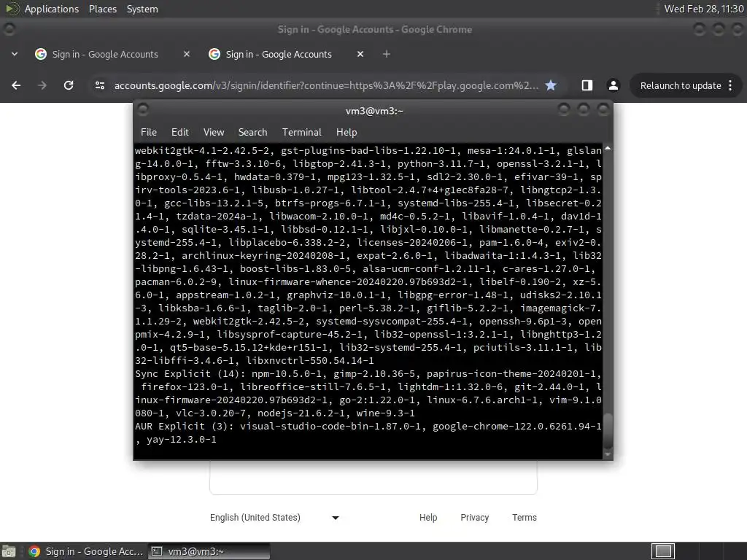Screen dimensions: 747x560
Task: Click 'Sync Explicit (14):' text in terminal
Action: pyautogui.click(x=190, y=374)
